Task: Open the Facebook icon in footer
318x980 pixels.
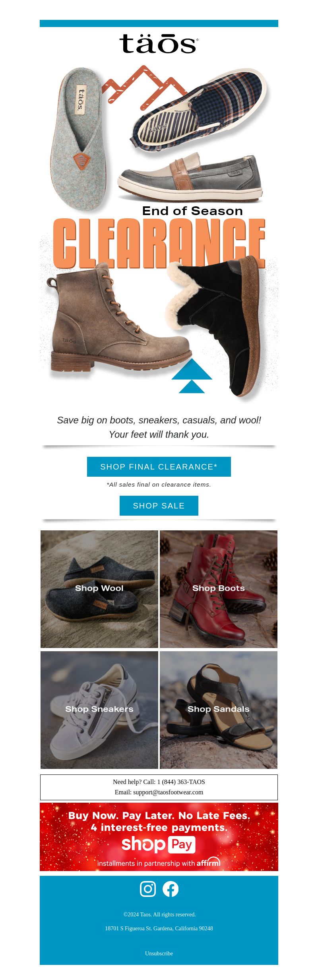Action: coord(171,889)
